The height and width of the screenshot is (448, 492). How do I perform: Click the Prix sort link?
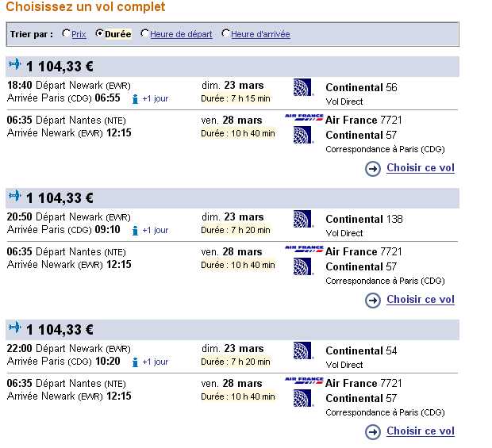tap(79, 35)
